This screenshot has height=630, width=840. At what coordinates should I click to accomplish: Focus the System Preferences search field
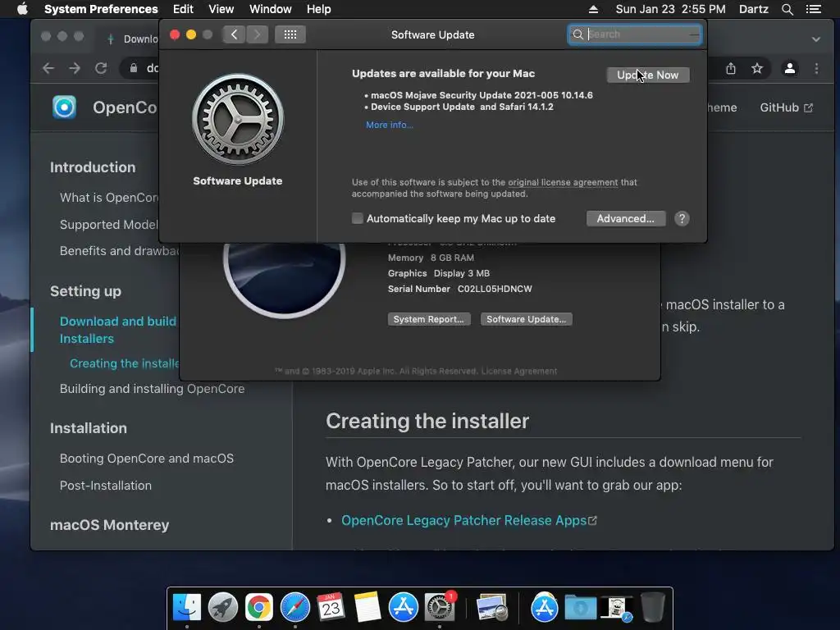coord(635,34)
